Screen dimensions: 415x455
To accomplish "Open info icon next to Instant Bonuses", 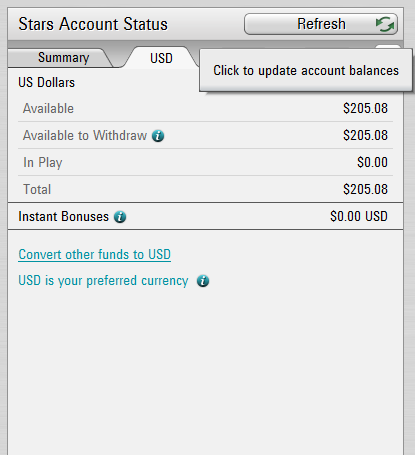I will [120, 217].
